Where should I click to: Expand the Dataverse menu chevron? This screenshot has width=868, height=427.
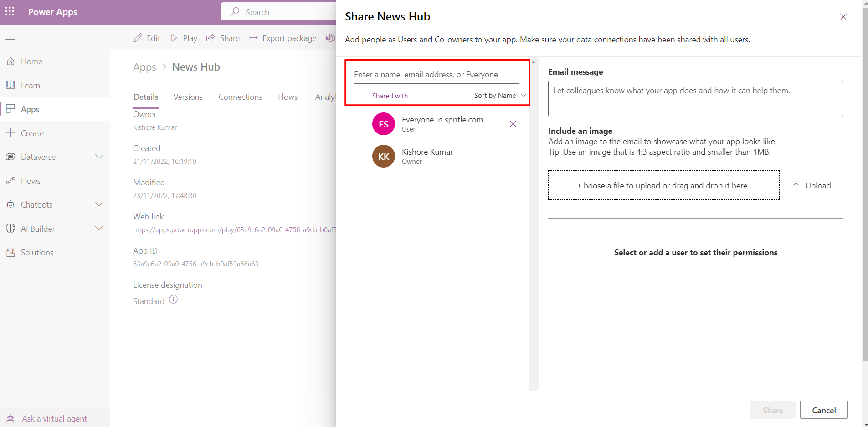(99, 157)
